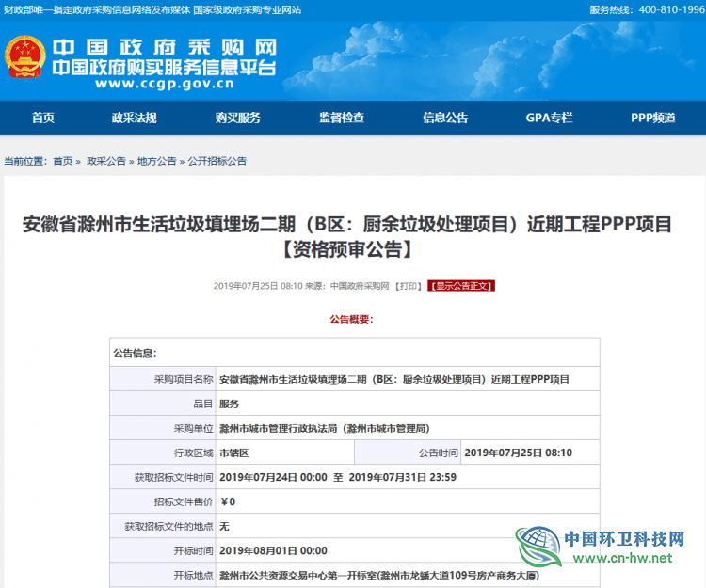Viewport: 706px width, 588px height.
Task: Open 地方公告 breadcrumb link
Action: 156,161
